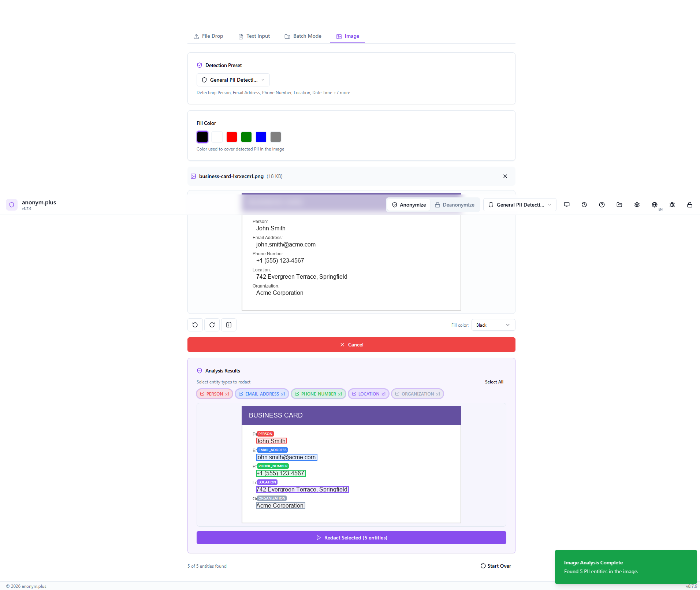Screen dimensions: 700x590
Task: Expand the Fill color Black dropdown
Action: pos(493,325)
